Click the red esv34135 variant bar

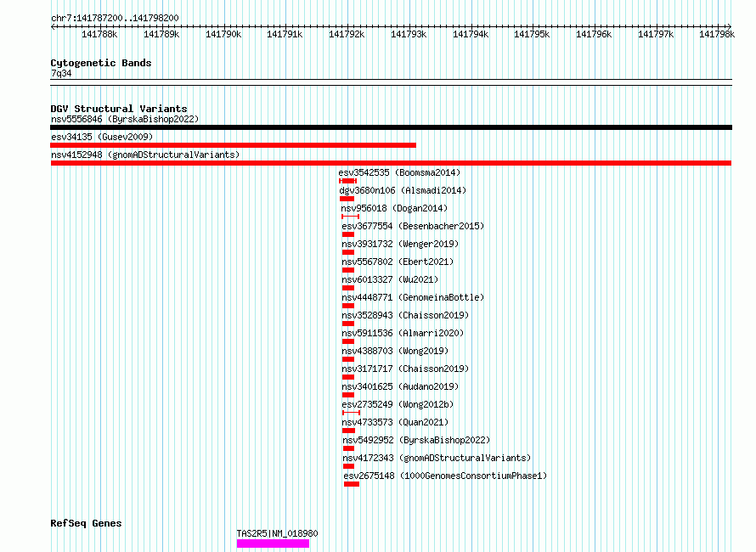tap(233, 145)
